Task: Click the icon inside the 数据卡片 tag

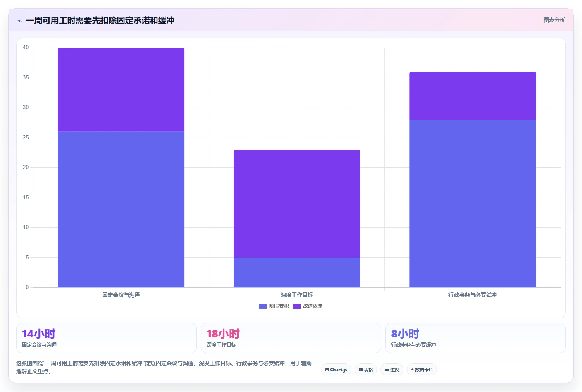Action: [x=413, y=370]
